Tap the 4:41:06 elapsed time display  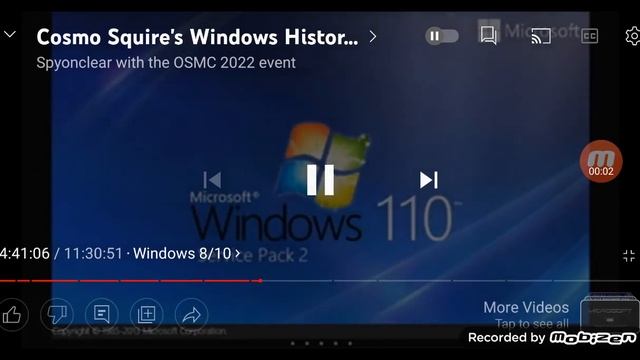pos(25,253)
